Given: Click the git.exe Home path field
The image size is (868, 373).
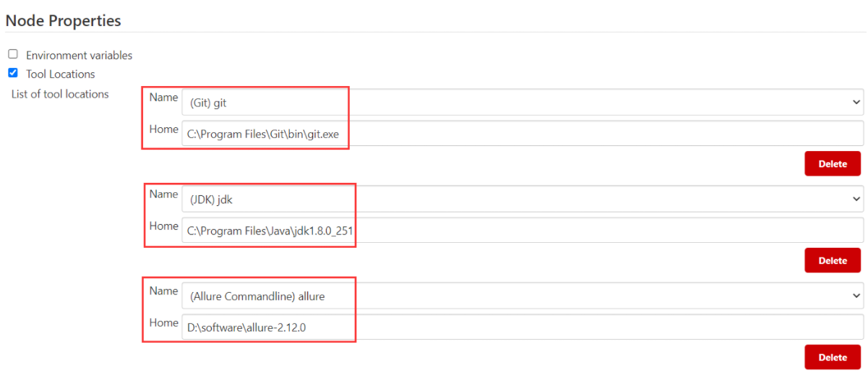Looking at the screenshot, I should (x=522, y=134).
